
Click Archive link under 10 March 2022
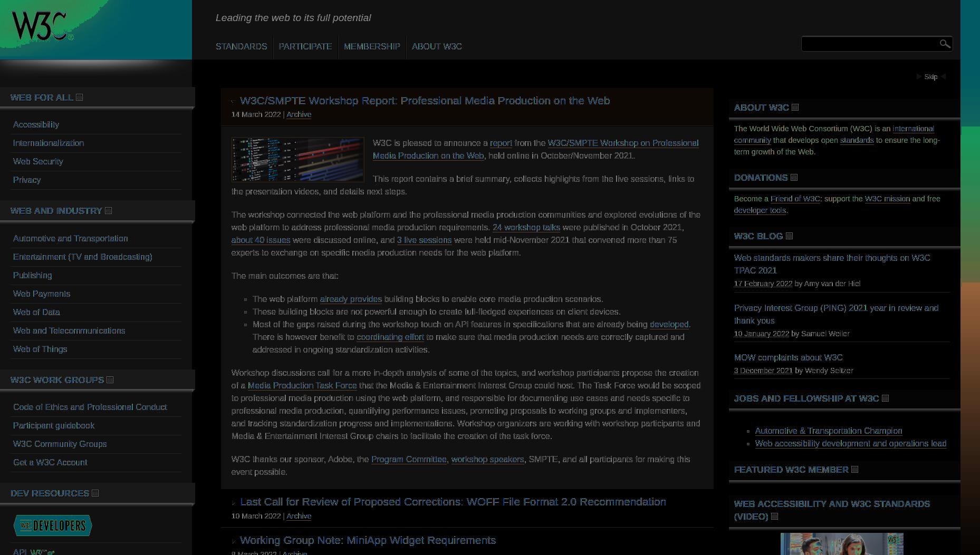click(299, 516)
